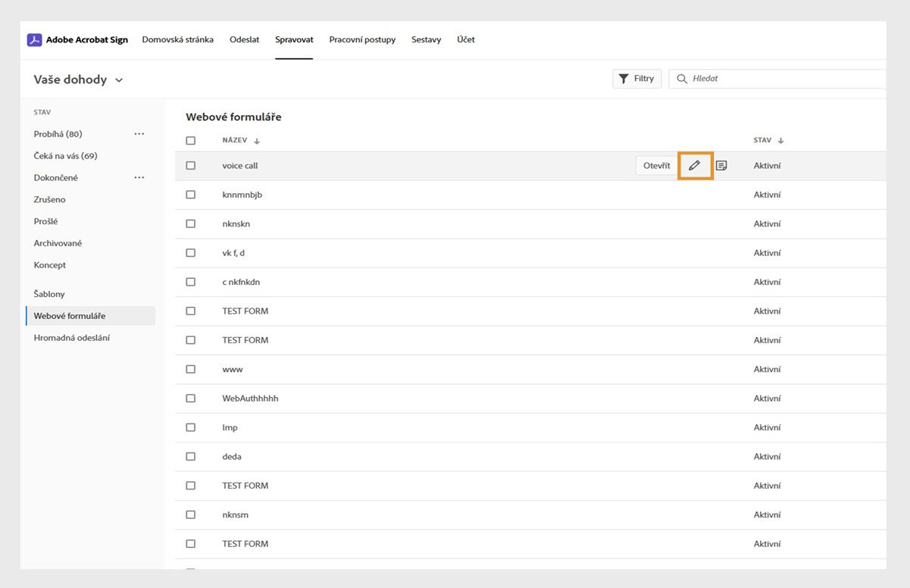
Task: Open the notes icon in voice call row
Action: (721, 165)
